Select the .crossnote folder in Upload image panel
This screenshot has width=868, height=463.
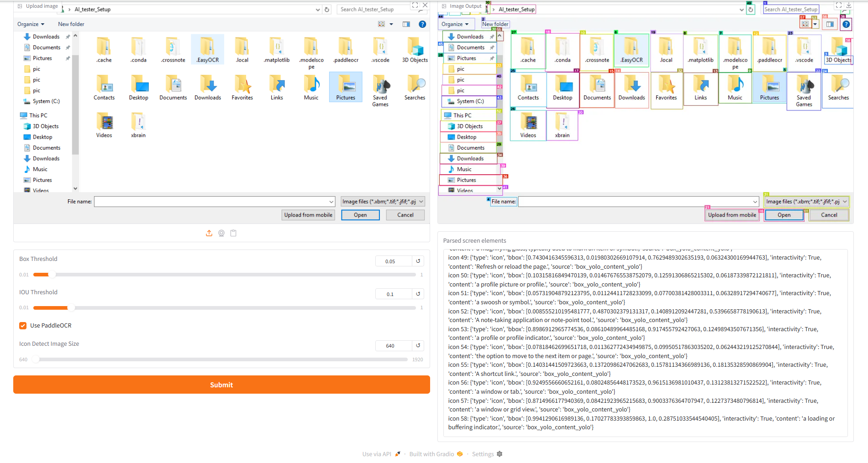[x=173, y=50]
